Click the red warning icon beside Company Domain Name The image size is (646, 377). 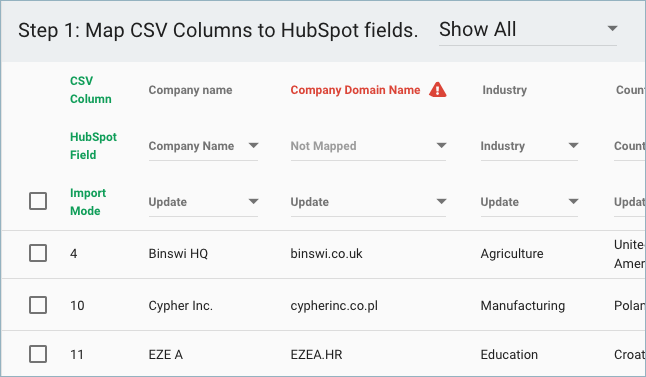coord(438,89)
